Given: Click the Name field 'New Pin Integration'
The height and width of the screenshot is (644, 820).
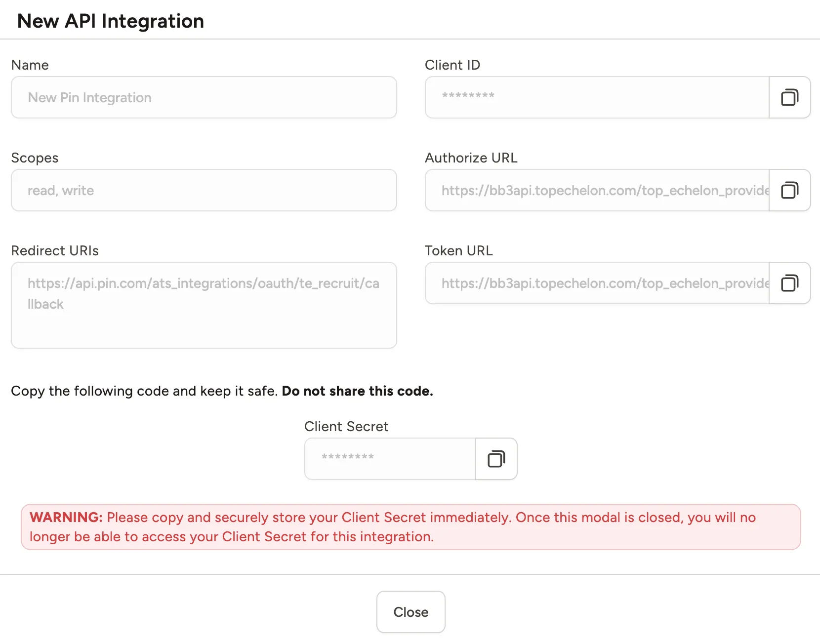Looking at the screenshot, I should point(204,97).
